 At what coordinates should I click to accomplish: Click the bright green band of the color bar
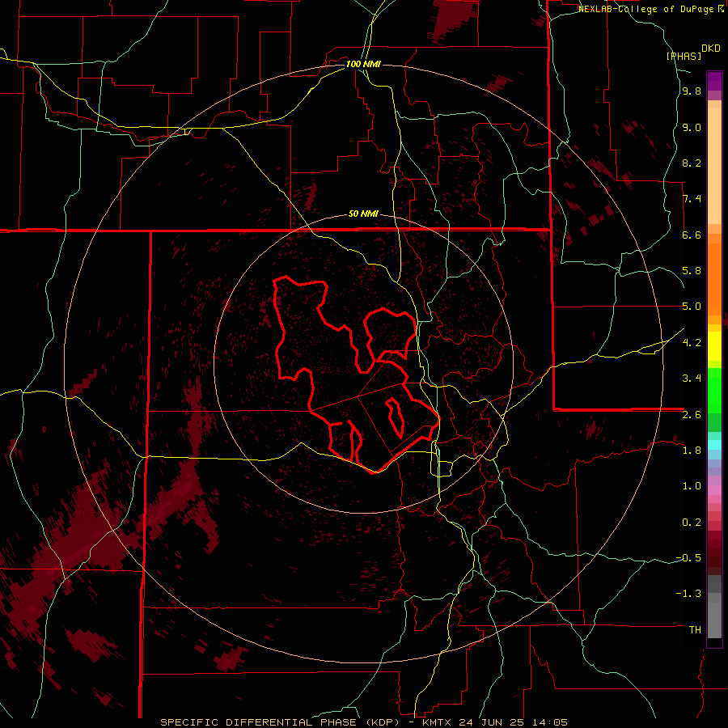coord(714,391)
